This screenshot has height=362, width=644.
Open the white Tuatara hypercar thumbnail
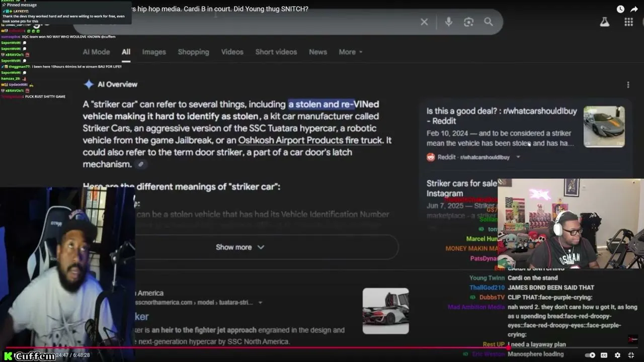[x=386, y=311]
